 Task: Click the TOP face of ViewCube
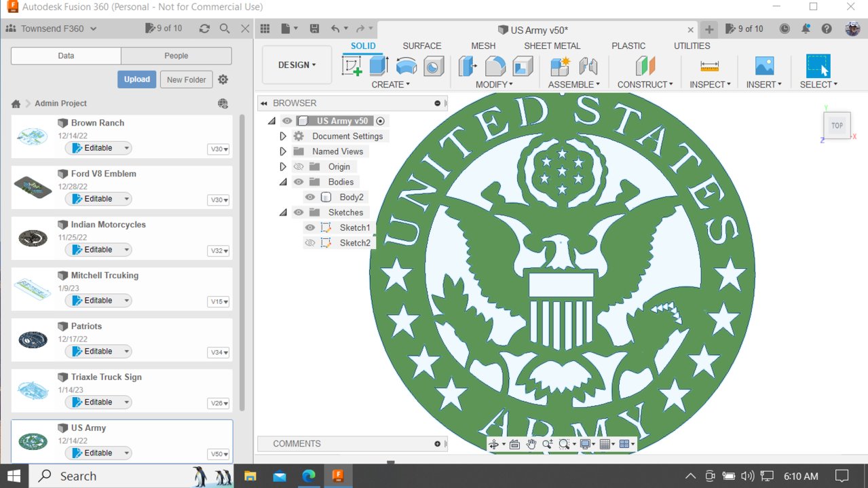pyautogui.click(x=837, y=126)
